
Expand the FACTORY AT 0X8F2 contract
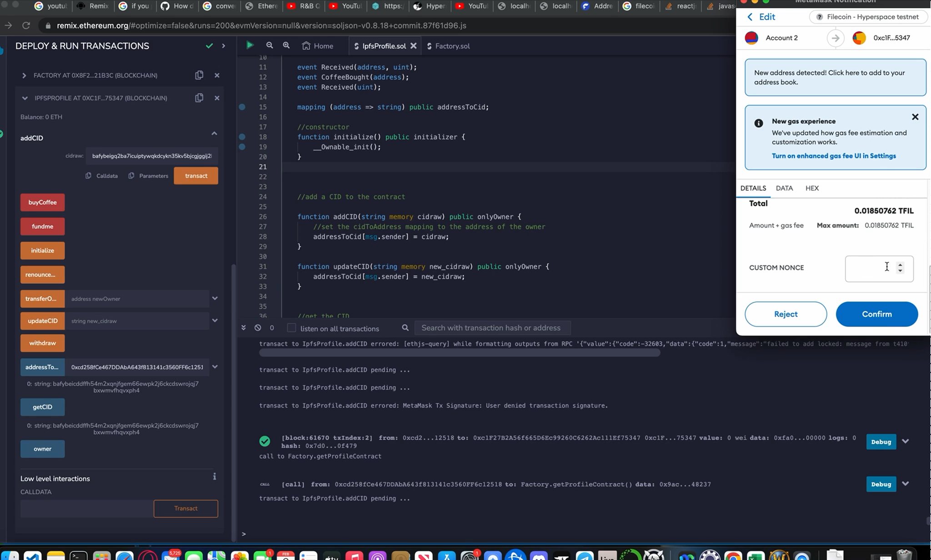tap(24, 75)
